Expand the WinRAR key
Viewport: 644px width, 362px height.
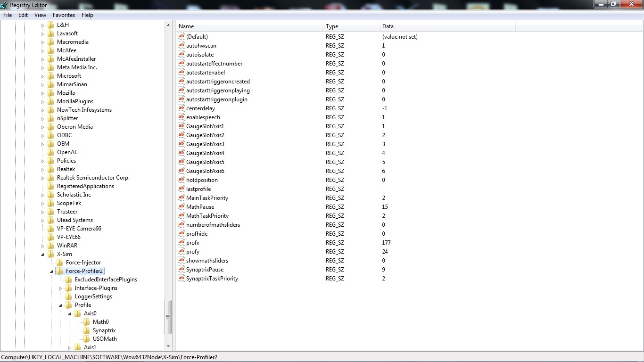[x=42, y=246]
